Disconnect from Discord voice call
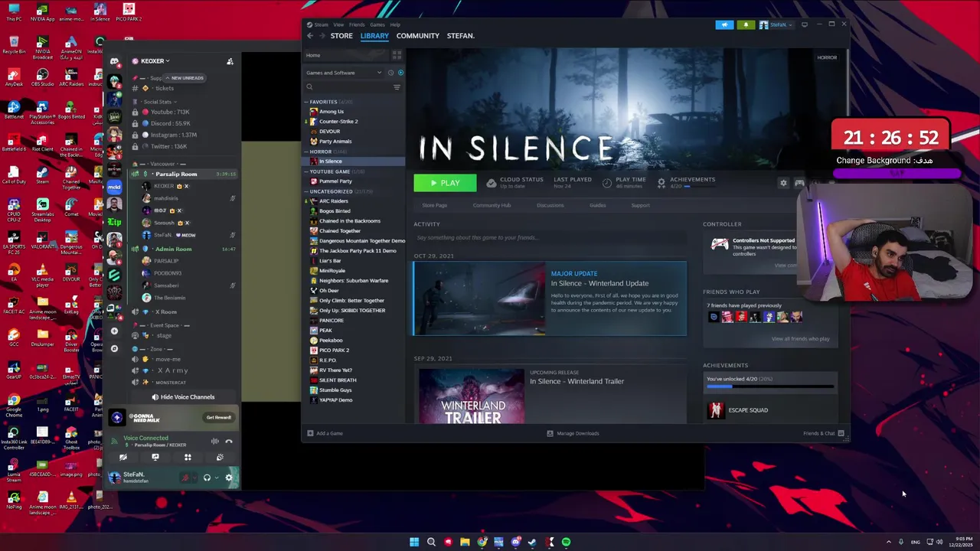 (x=228, y=441)
